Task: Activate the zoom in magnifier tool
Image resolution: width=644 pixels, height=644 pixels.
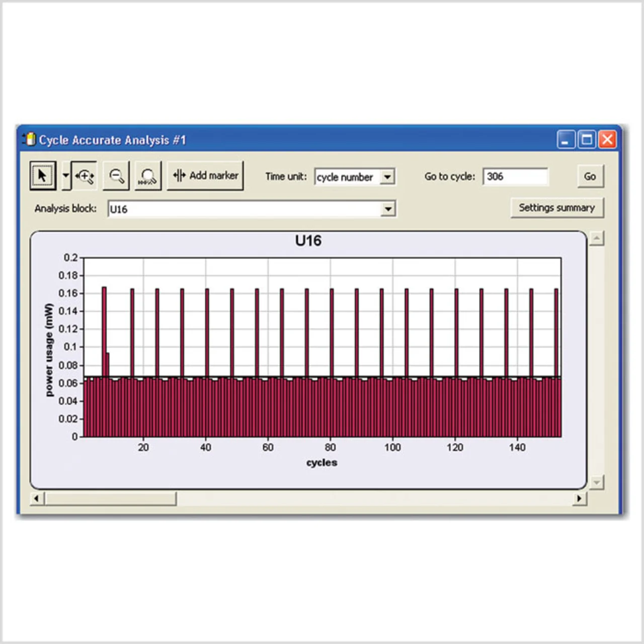Action: coord(85,176)
